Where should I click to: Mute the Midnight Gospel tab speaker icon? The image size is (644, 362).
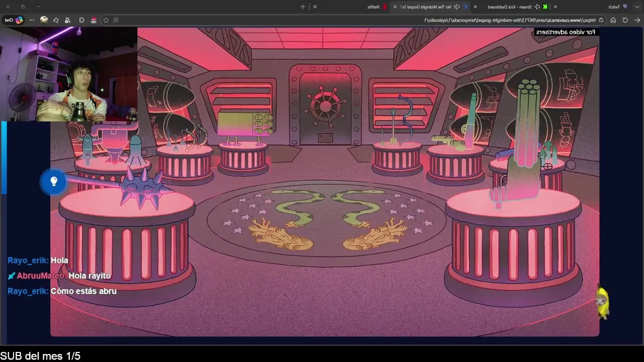click(457, 7)
